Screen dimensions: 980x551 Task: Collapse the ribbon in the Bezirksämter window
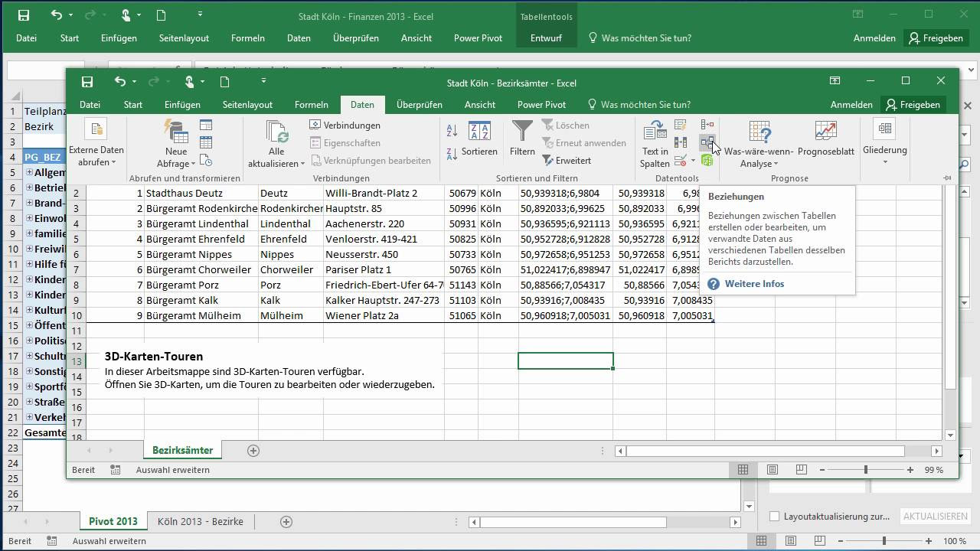(x=947, y=178)
